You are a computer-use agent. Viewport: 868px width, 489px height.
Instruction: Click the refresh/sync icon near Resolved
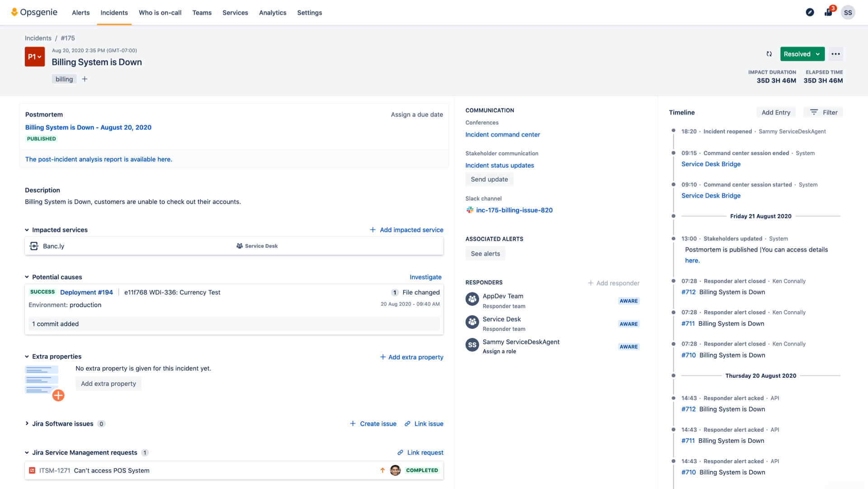(769, 54)
